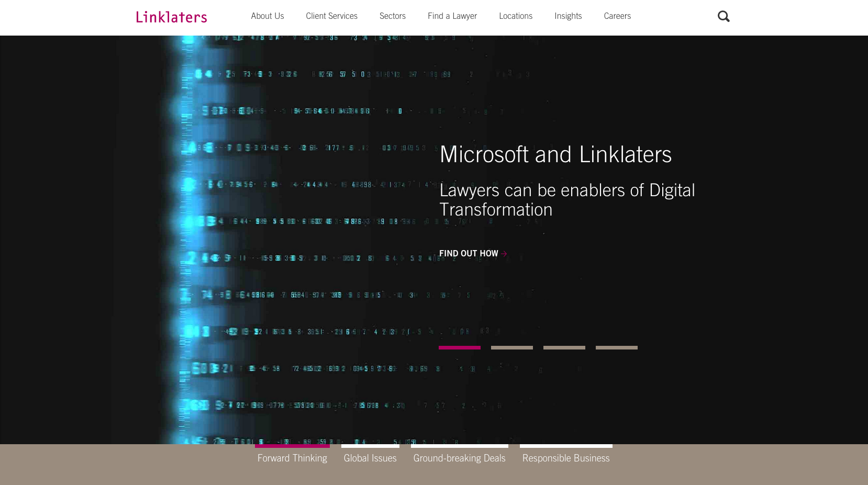Viewport: 868px width, 485px height.
Task: Click the Microsoft and Linklaters headline
Action: point(555,154)
